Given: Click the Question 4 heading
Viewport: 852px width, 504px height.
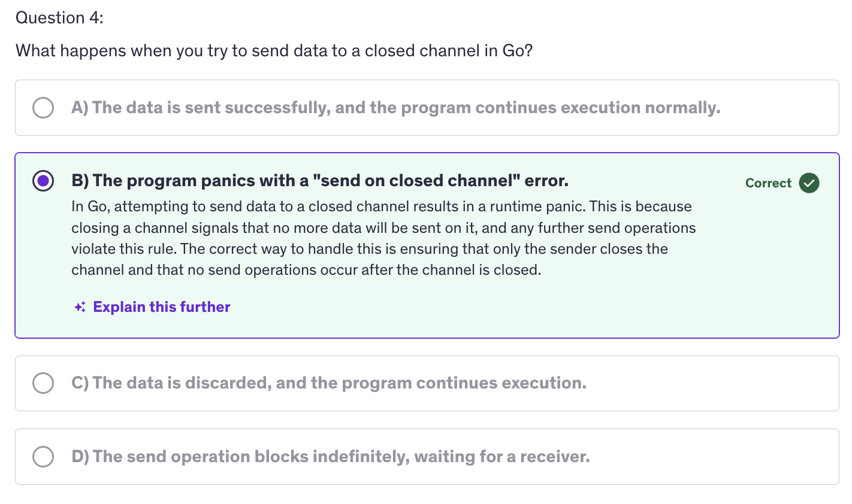Looking at the screenshot, I should coord(59,18).
